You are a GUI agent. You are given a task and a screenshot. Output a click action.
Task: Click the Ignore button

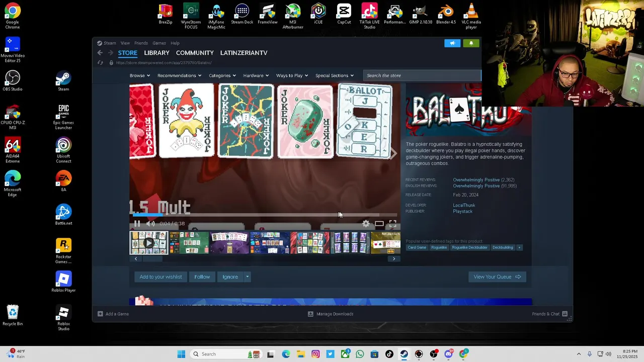click(x=230, y=277)
